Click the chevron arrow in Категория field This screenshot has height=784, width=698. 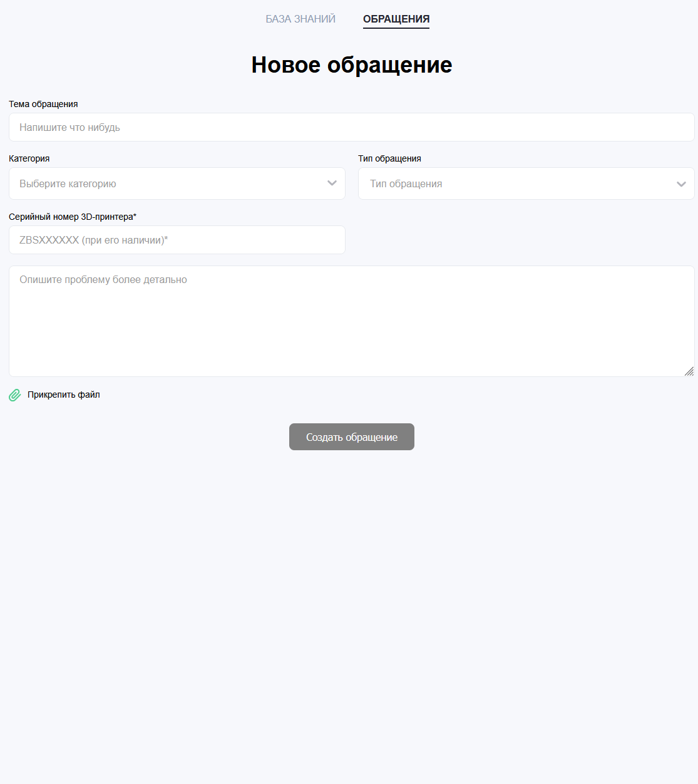332,183
